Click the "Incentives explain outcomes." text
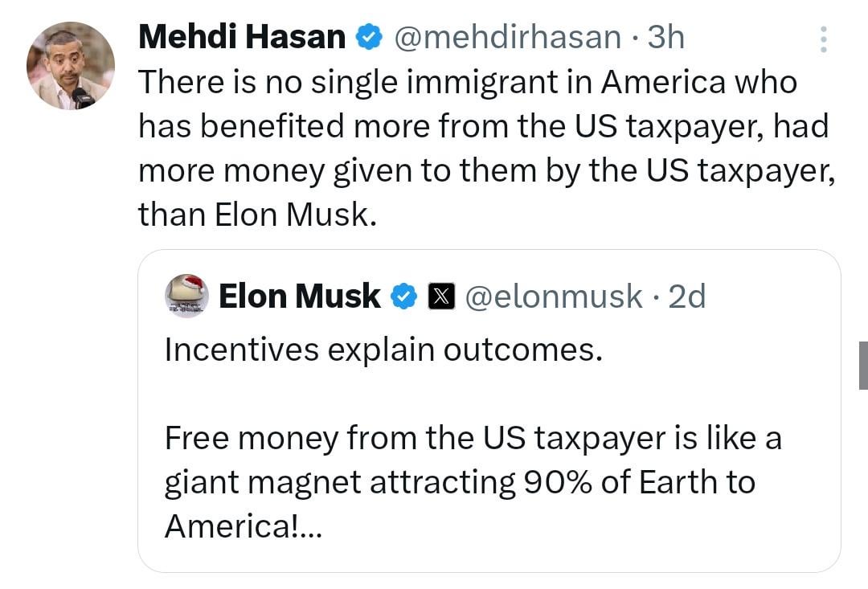The height and width of the screenshot is (589, 868). click(x=383, y=351)
